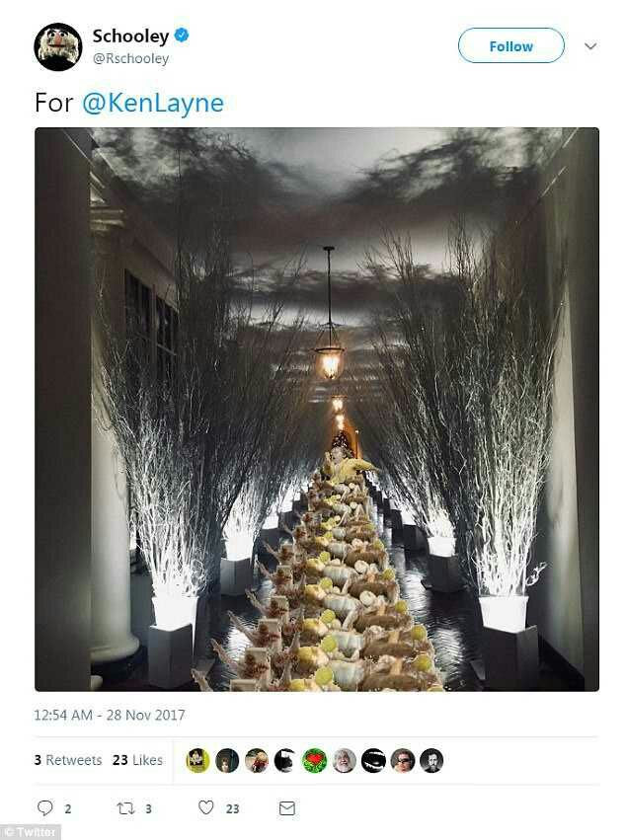This screenshot has height=840, width=626.
Task: Click the envelope direct message icon
Action: click(287, 807)
